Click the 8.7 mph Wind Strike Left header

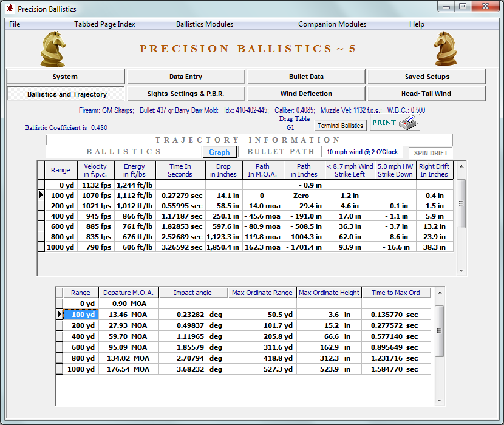350,170
